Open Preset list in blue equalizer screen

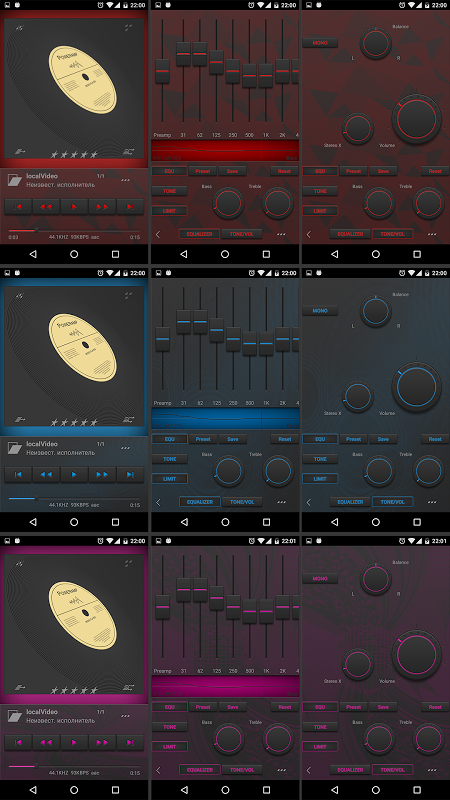pos(203,439)
